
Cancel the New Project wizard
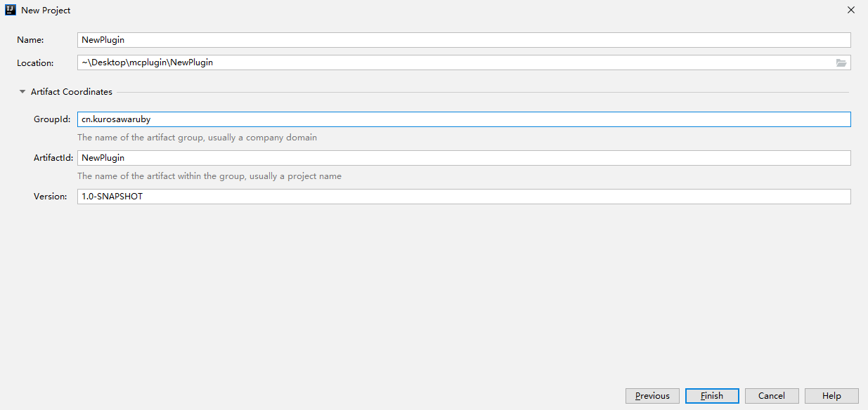(772, 396)
